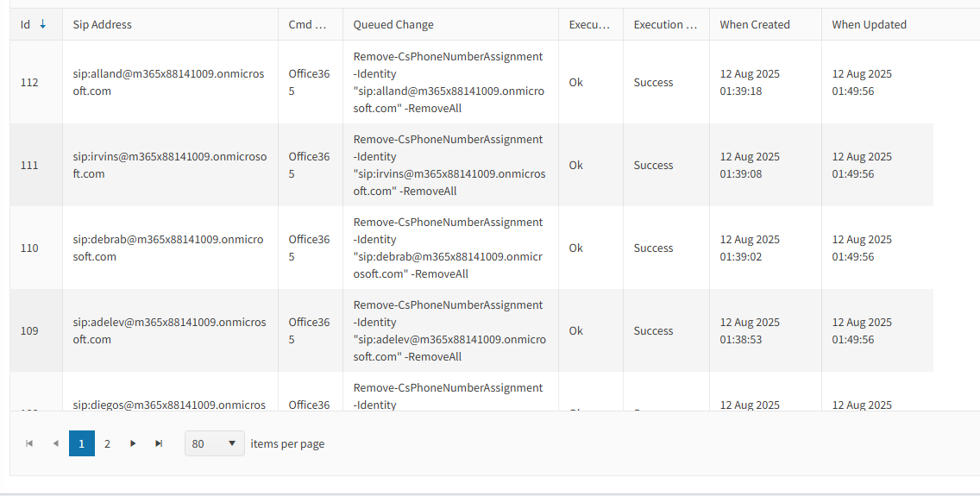Click Ok value in row 111
The width and height of the screenshot is (980, 496).
(x=576, y=165)
